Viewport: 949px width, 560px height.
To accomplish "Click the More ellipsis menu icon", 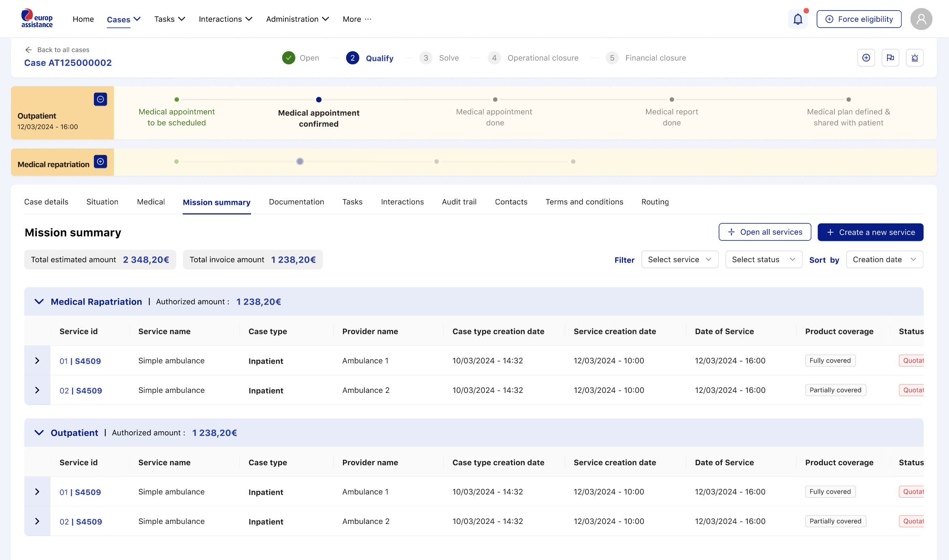I will 368,19.
